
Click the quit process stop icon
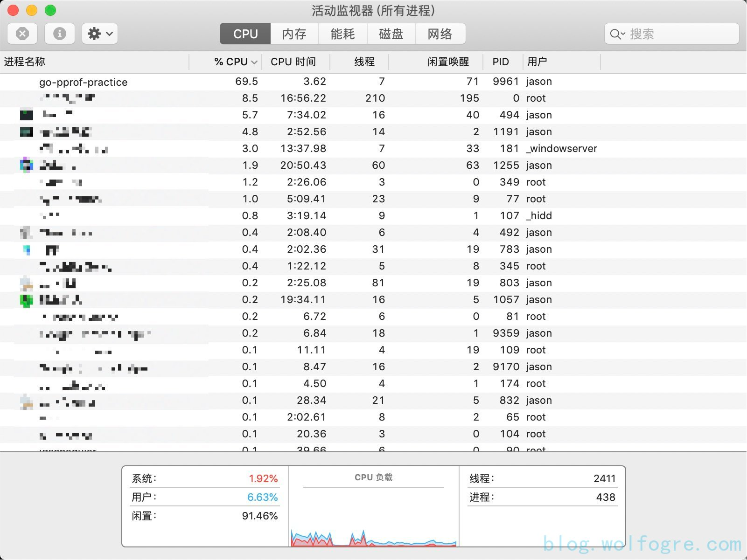22,34
